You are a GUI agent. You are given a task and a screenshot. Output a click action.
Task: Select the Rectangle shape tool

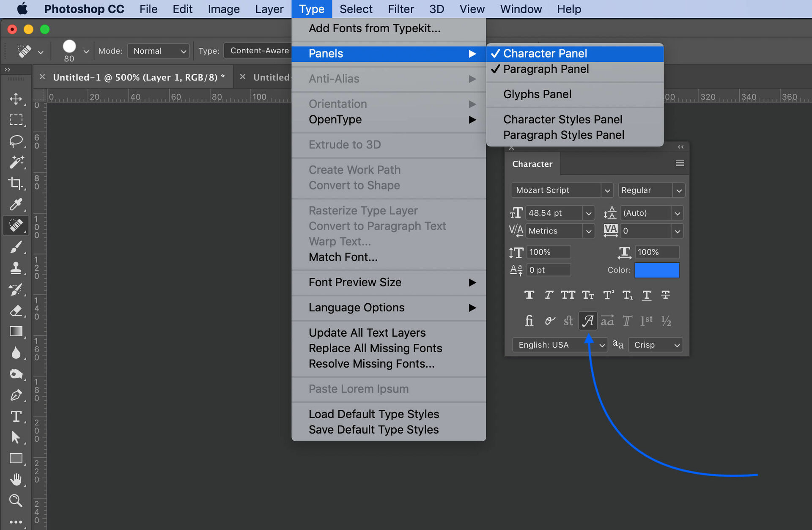(x=16, y=459)
